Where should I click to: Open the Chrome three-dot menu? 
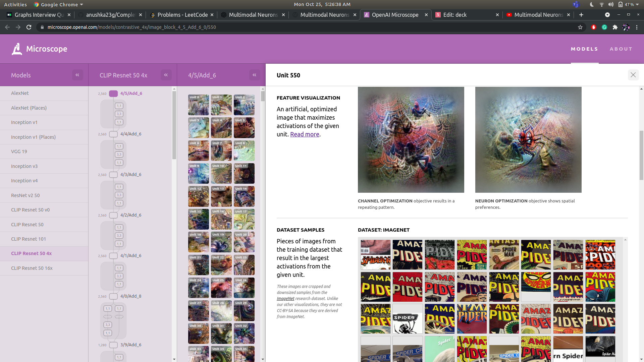click(x=637, y=27)
